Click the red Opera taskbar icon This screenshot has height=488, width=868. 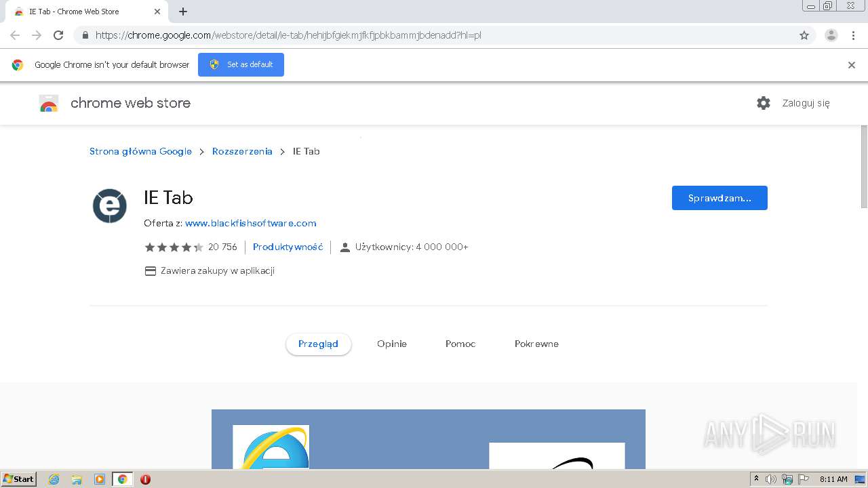click(145, 479)
